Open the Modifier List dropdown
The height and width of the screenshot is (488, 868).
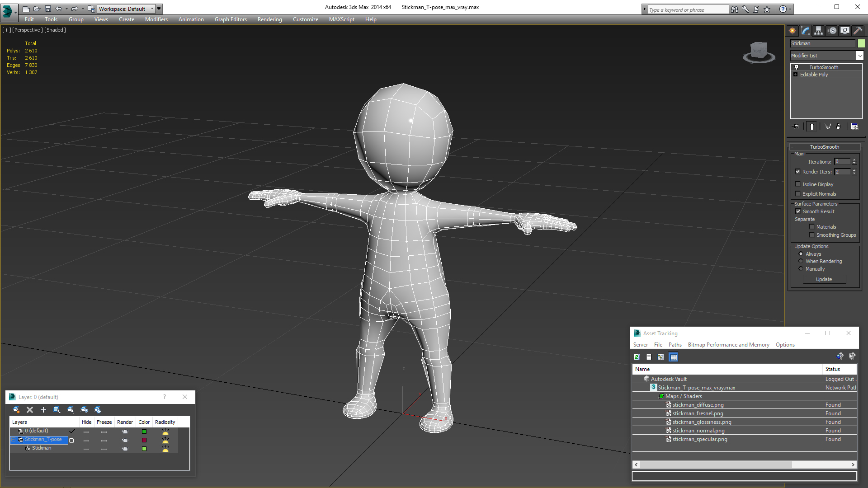point(859,56)
